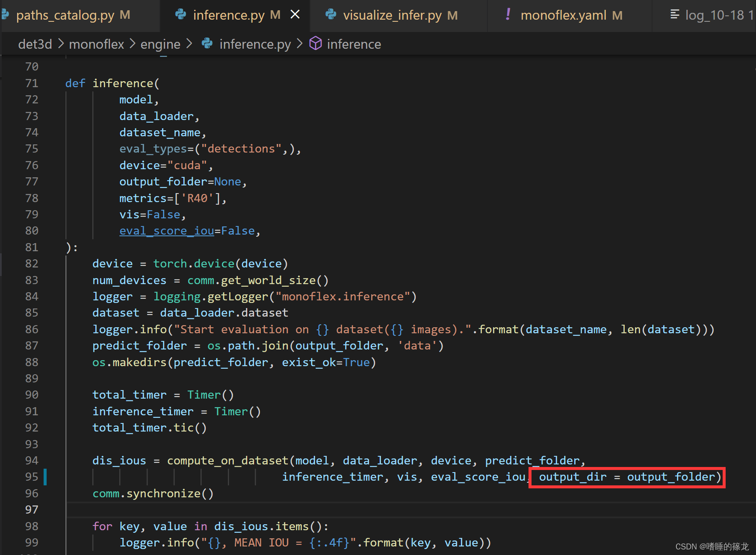This screenshot has height=555, width=756.
Task: Expand breadcrumb chevron after inference.py
Action: (299, 44)
